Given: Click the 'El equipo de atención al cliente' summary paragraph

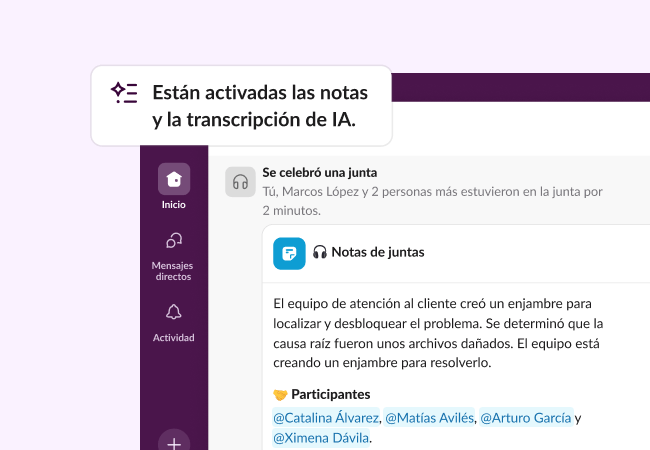Looking at the screenshot, I should tap(438, 333).
